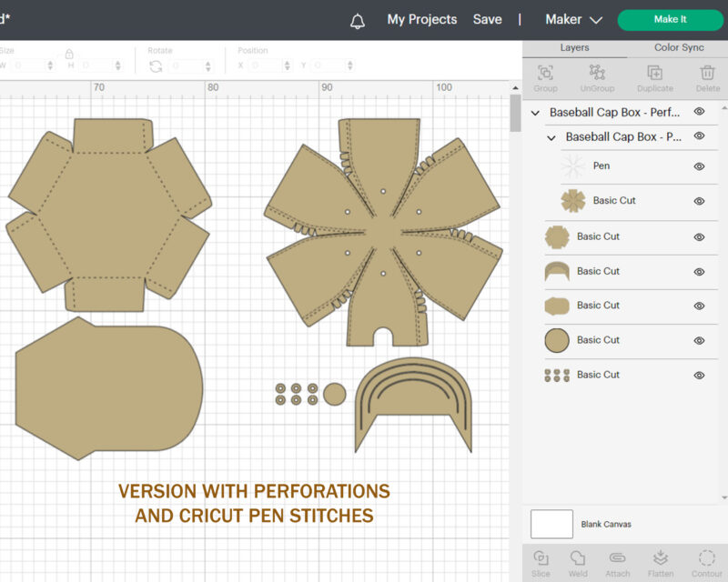The width and height of the screenshot is (728, 582).
Task: Open the Maker machine dropdown
Action: coord(573,19)
